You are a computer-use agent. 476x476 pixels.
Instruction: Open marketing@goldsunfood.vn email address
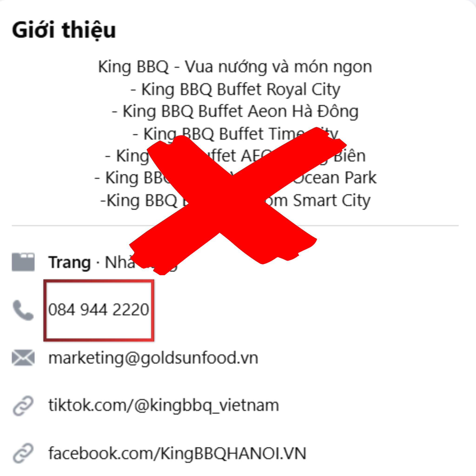[153, 358]
